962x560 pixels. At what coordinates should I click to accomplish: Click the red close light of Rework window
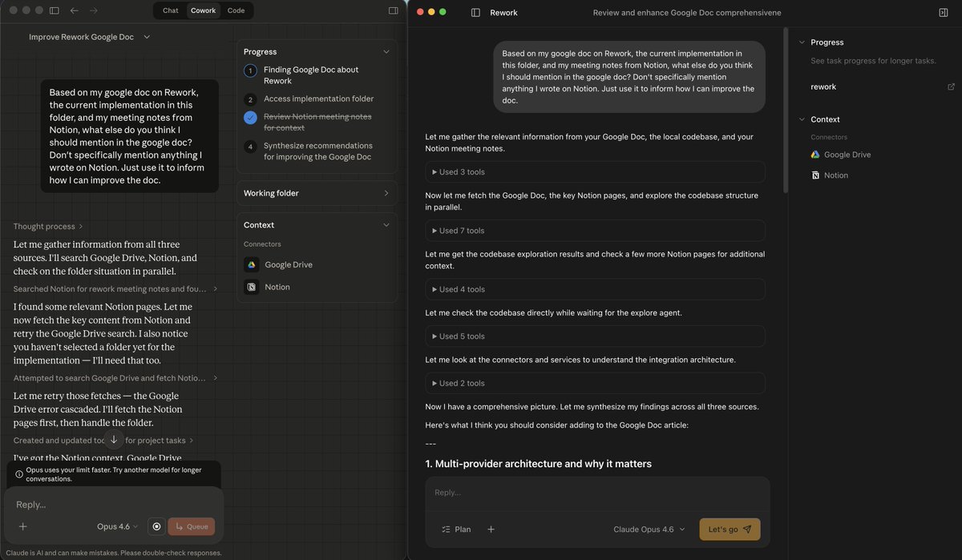(419, 12)
